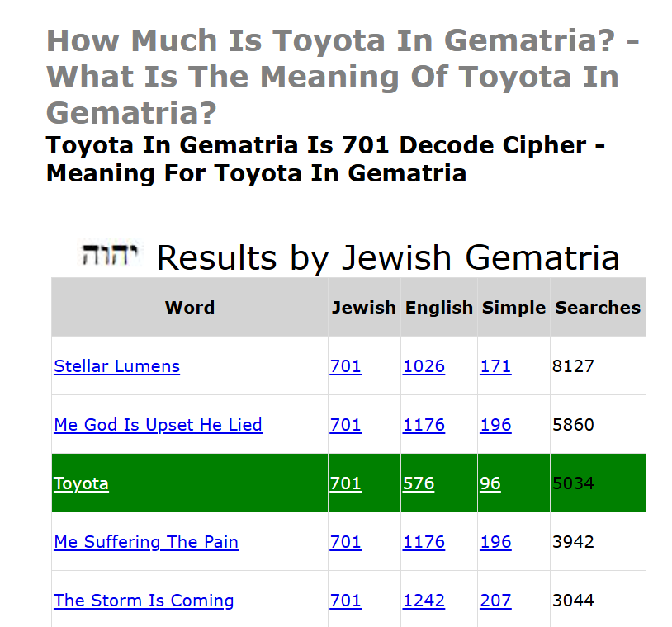Click the gray How Much Is Toyota heading
This screenshot has width=672, height=627.
point(343,77)
